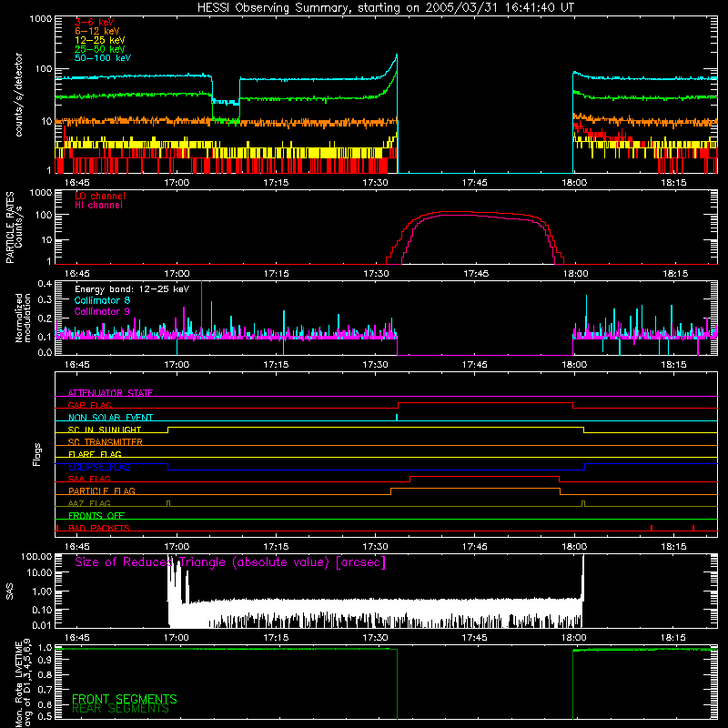Image resolution: width=728 pixels, height=728 pixels.
Task: Click the cyan NON_SOLAR_EVENT spike marker
Action: click(x=397, y=418)
